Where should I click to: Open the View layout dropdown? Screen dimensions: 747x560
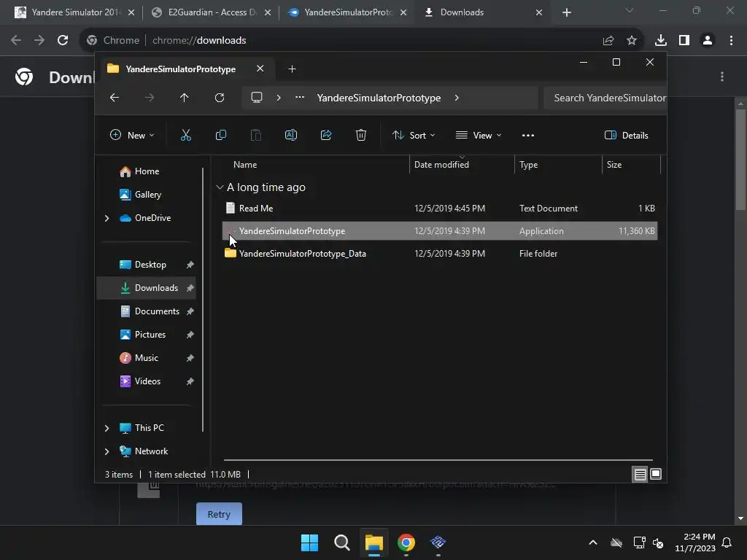[479, 135]
